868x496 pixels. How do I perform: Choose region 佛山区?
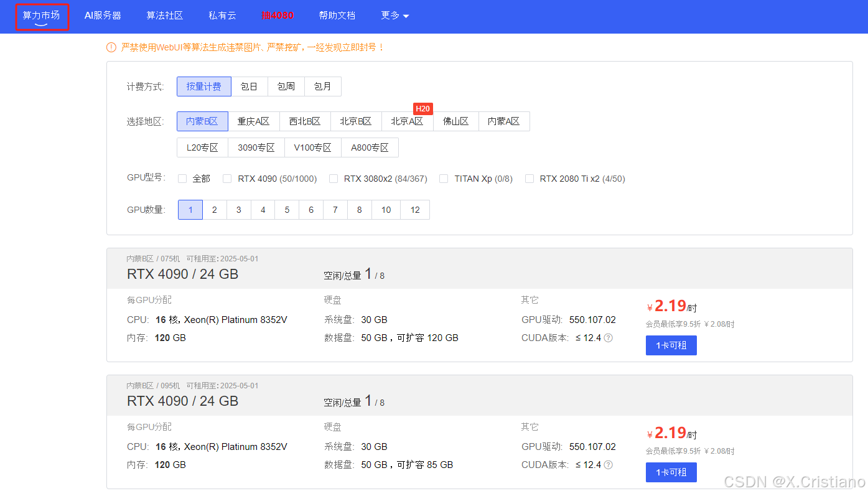coord(456,121)
